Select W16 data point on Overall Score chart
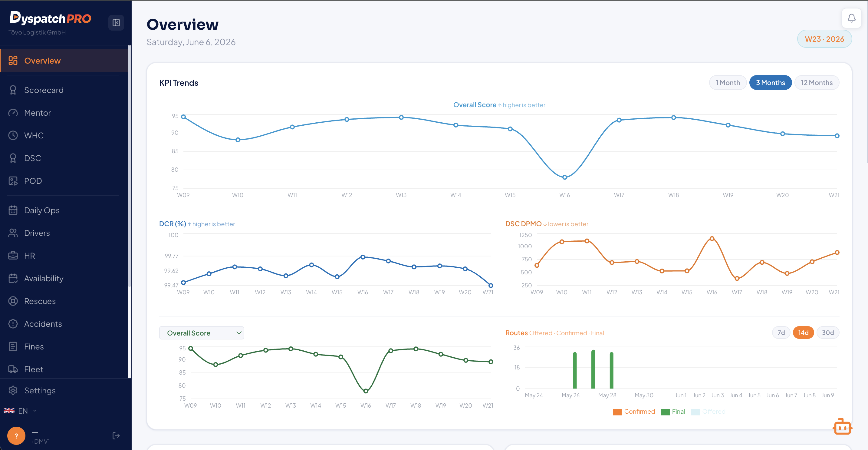This screenshot has width=868, height=450. [564, 177]
